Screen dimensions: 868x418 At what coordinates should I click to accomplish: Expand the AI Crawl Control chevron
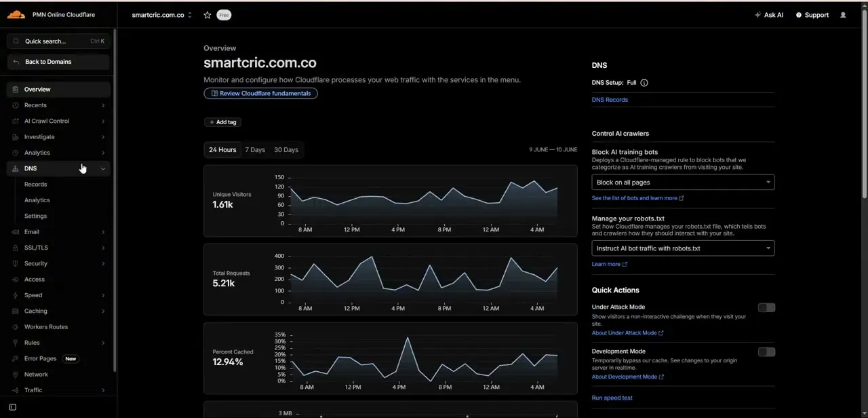(103, 121)
